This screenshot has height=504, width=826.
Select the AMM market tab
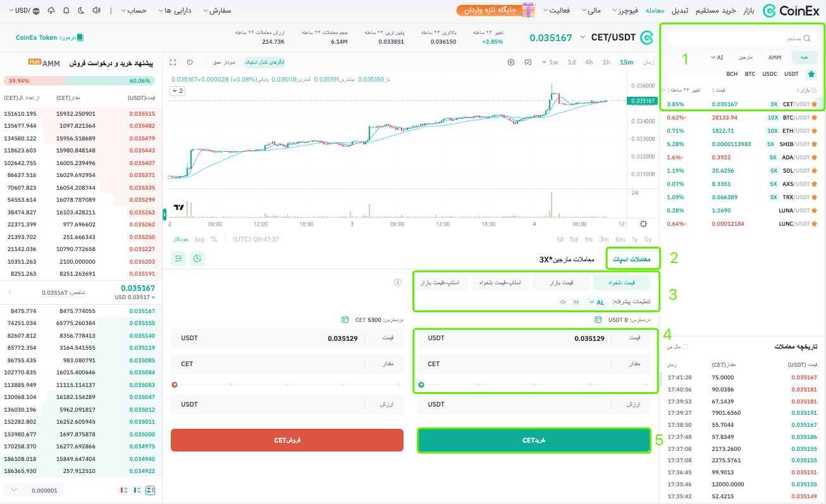click(775, 57)
